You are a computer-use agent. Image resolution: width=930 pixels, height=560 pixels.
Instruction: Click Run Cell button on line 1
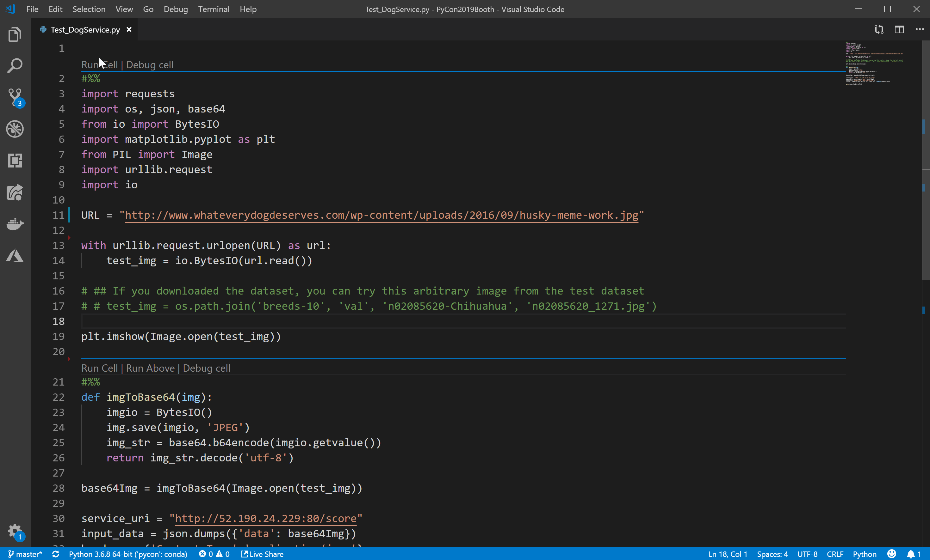pos(99,64)
